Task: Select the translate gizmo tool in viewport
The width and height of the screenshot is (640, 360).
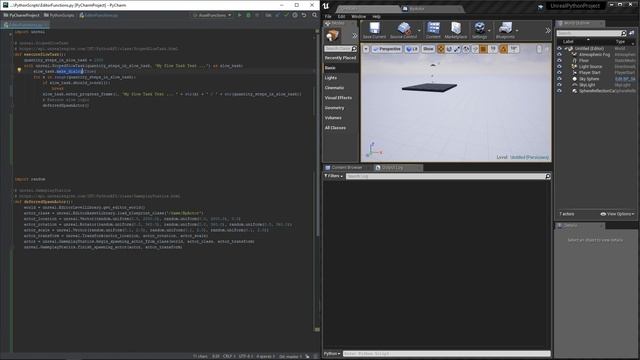Action: click(441, 49)
